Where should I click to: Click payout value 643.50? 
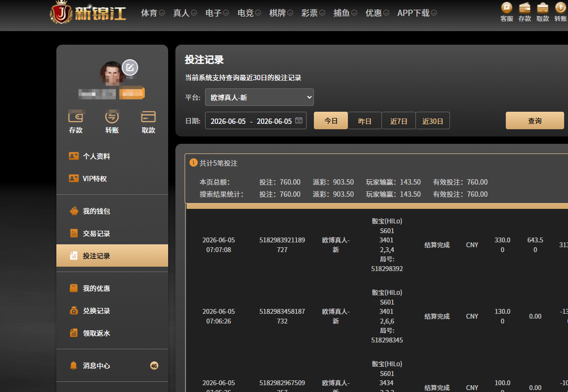(535, 245)
